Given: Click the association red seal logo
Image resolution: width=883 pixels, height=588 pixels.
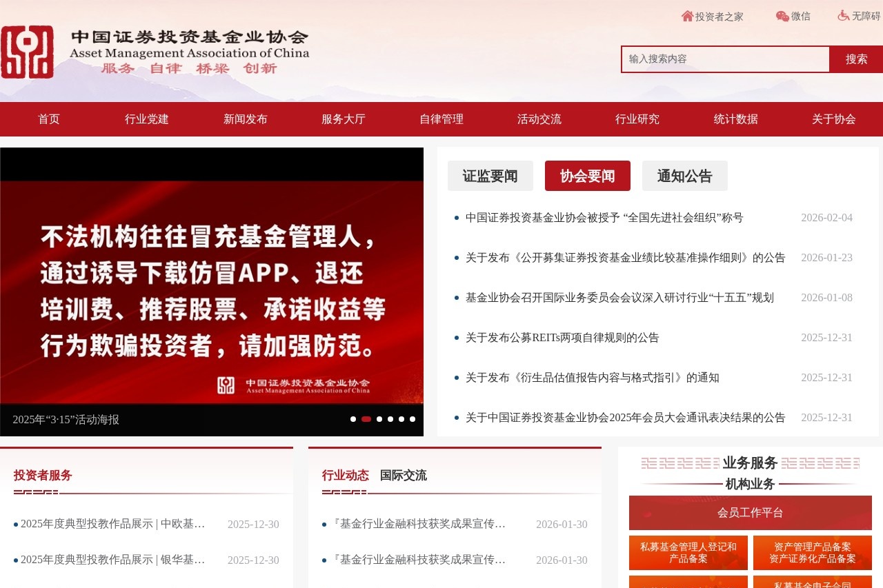Looking at the screenshot, I should (x=27, y=52).
